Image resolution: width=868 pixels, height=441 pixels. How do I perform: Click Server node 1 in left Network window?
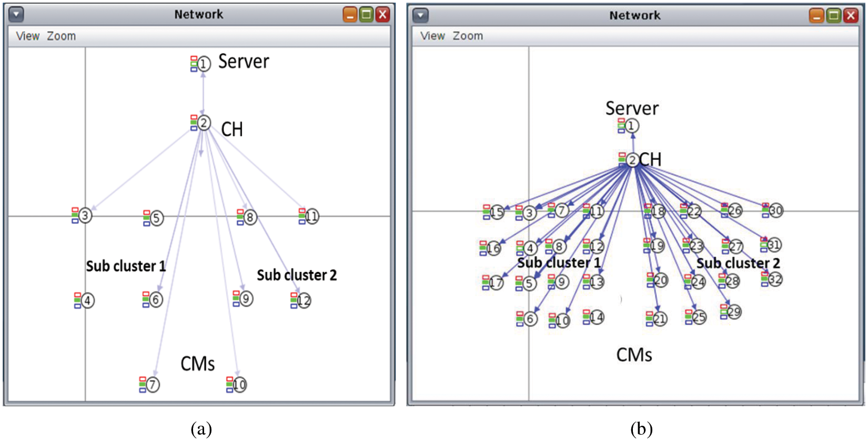click(x=204, y=64)
